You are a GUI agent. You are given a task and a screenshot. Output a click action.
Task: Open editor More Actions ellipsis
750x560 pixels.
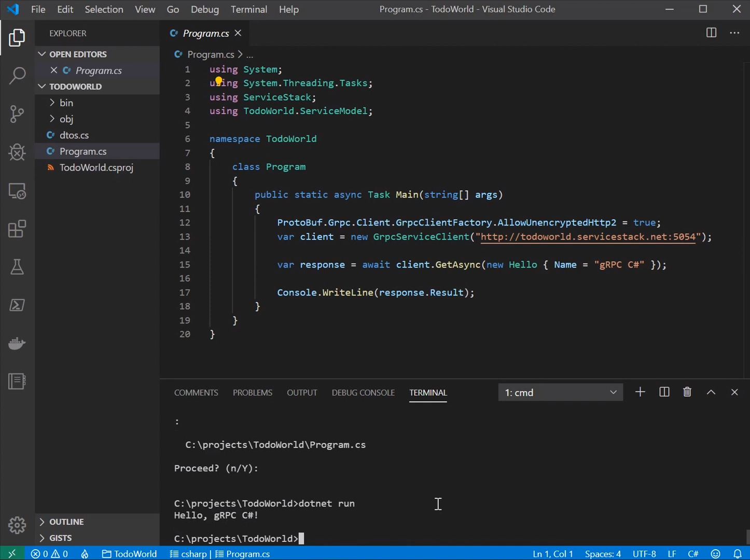pos(734,33)
